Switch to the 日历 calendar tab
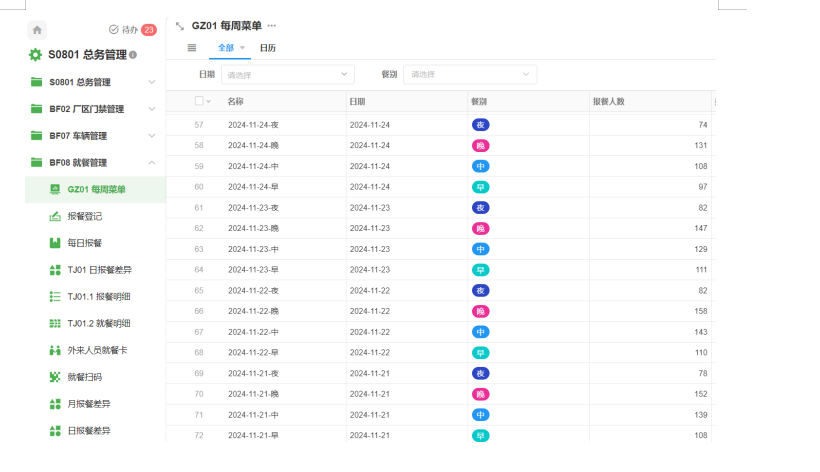The width and height of the screenshot is (820, 472). 268,48
